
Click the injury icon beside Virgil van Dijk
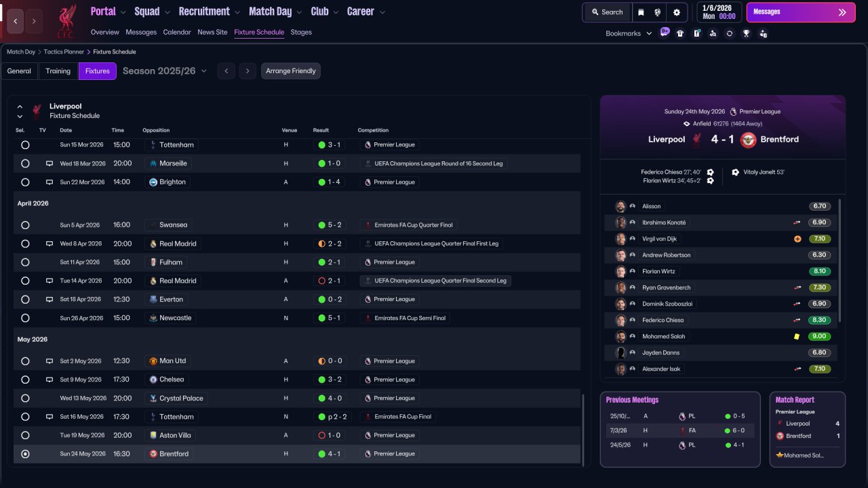797,239
